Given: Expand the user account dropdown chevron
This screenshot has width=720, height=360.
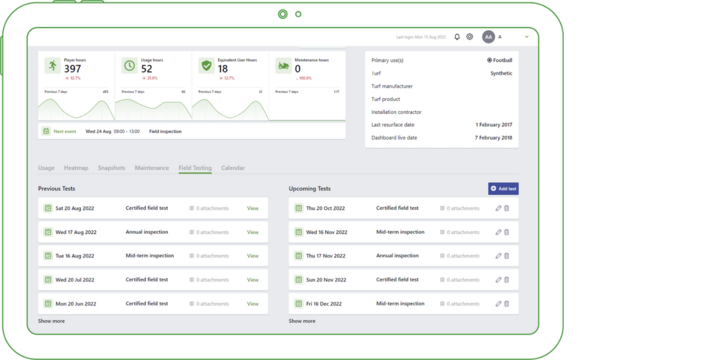Looking at the screenshot, I should [527, 37].
